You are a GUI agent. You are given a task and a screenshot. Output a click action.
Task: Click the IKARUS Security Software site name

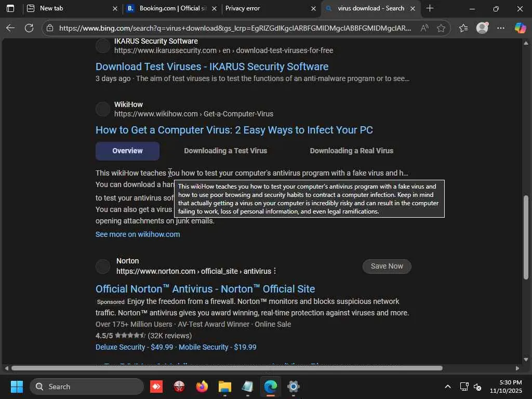[156, 41]
